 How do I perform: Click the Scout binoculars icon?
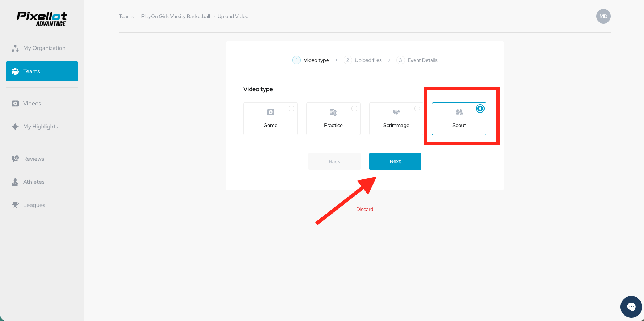(x=459, y=112)
